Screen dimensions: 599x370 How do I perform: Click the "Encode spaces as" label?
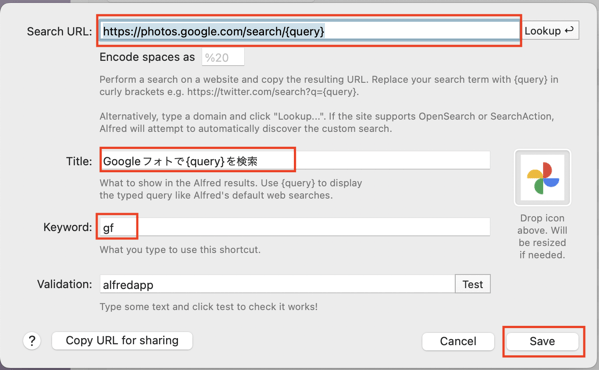[x=147, y=57]
